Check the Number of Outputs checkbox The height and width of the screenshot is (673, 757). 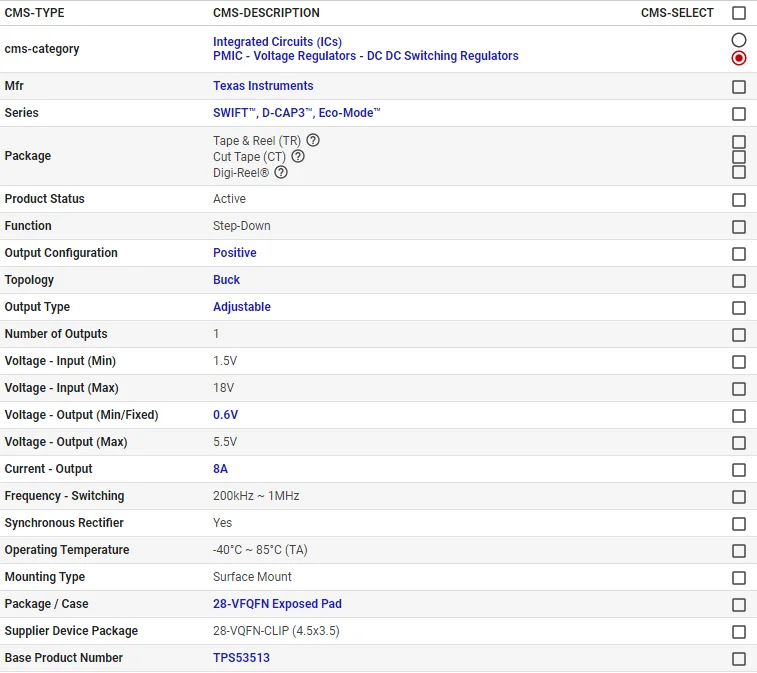pyautogui.click(x=739, y=335)
